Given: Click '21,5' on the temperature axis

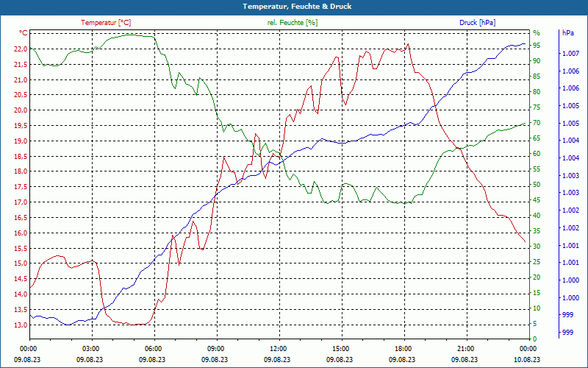Looking at the screenshot, I should pyautogui.click(x=21, y=65).
